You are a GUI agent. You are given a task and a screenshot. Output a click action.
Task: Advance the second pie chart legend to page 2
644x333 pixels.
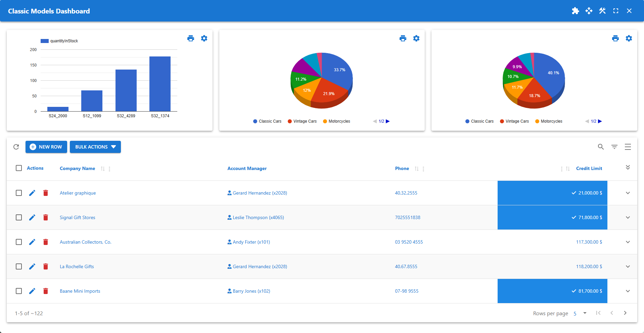[600, 121]
